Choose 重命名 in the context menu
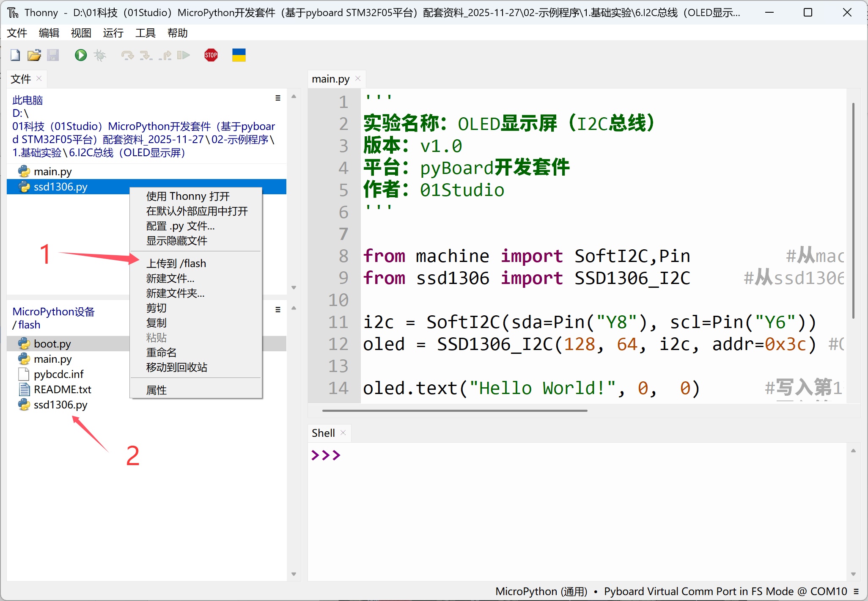This screenshot has width=868, height=601. click(x=161, y=353)
